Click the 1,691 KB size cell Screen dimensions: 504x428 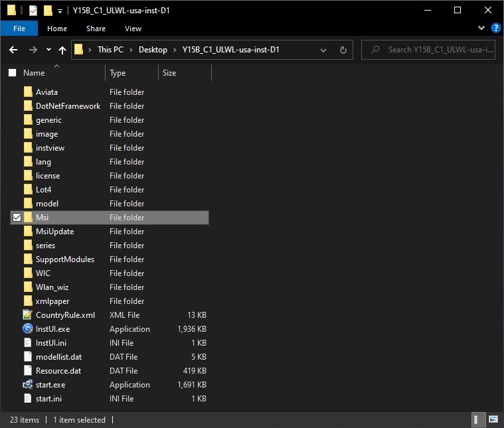[191, 385]
